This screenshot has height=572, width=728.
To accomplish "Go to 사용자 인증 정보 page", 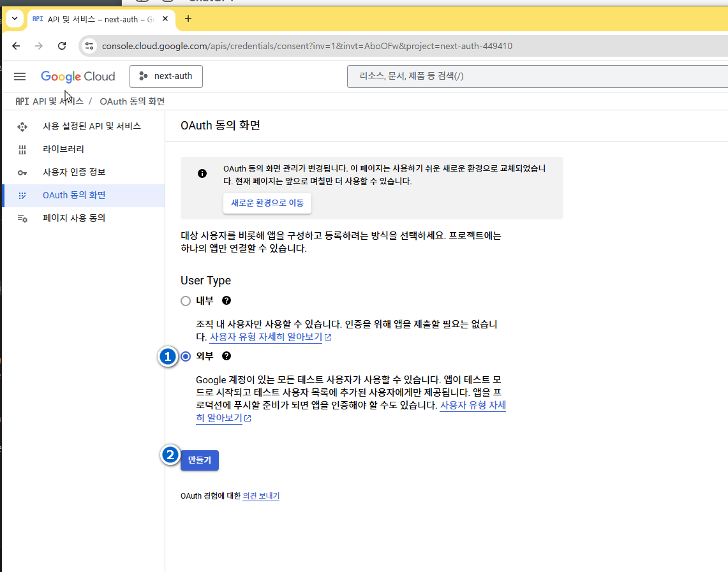I will [x=74, y=172].
